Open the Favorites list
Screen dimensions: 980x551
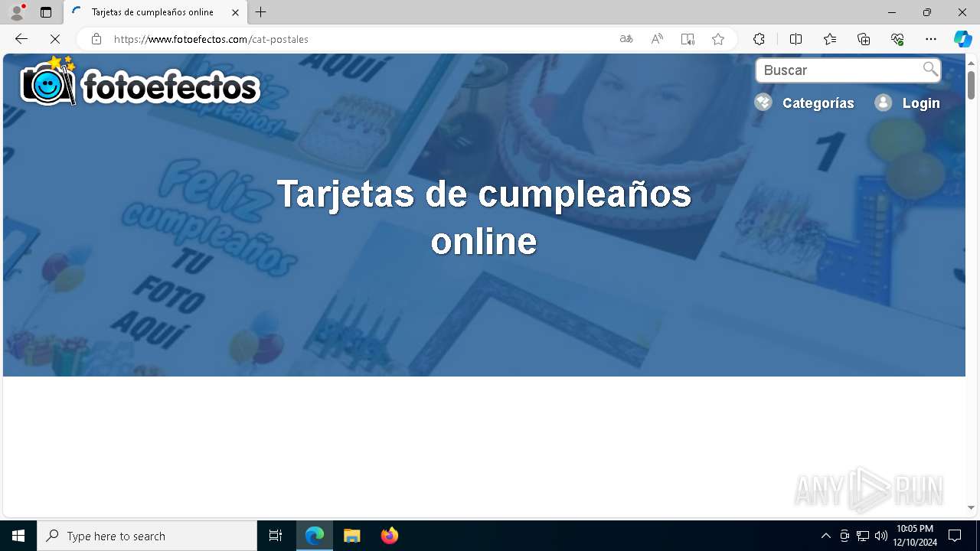coord(830,39)
